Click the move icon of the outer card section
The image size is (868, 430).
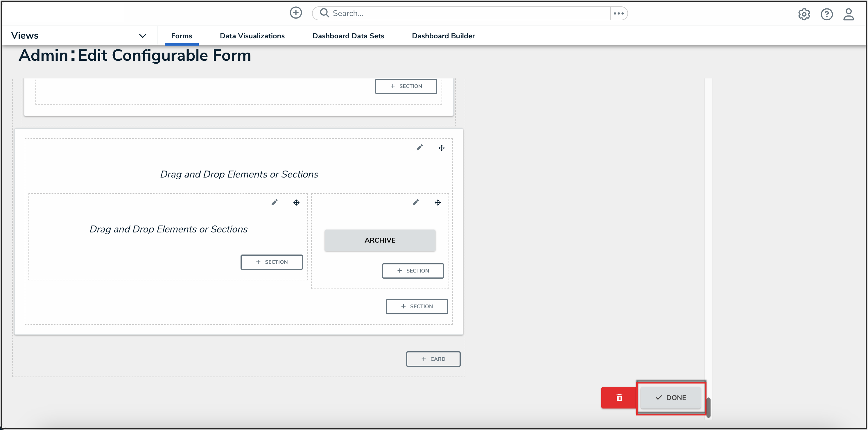[x=441, y=148]
